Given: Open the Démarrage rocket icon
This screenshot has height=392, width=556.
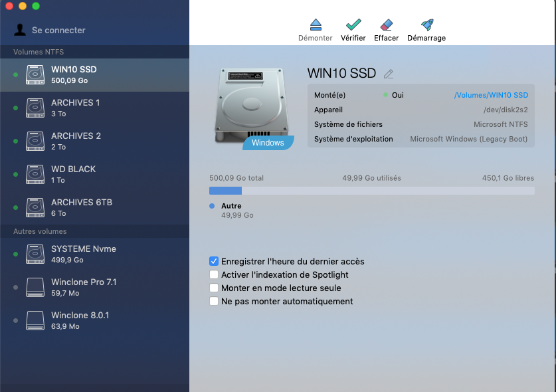Looking at the screenshot, I should tap(427, 25).
